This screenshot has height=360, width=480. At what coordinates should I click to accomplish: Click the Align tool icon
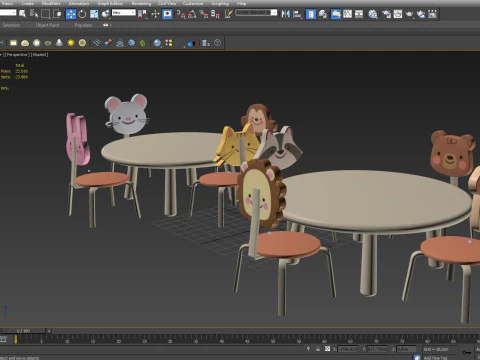click(x=297, y=14)
